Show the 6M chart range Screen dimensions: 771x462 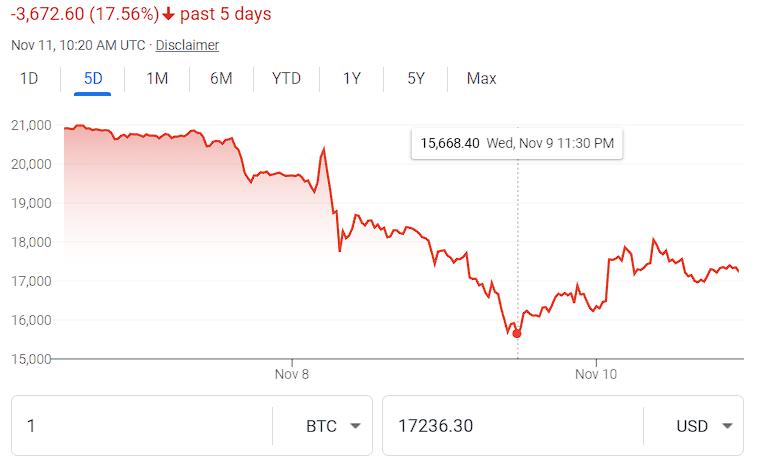click(x=221, y=79)
